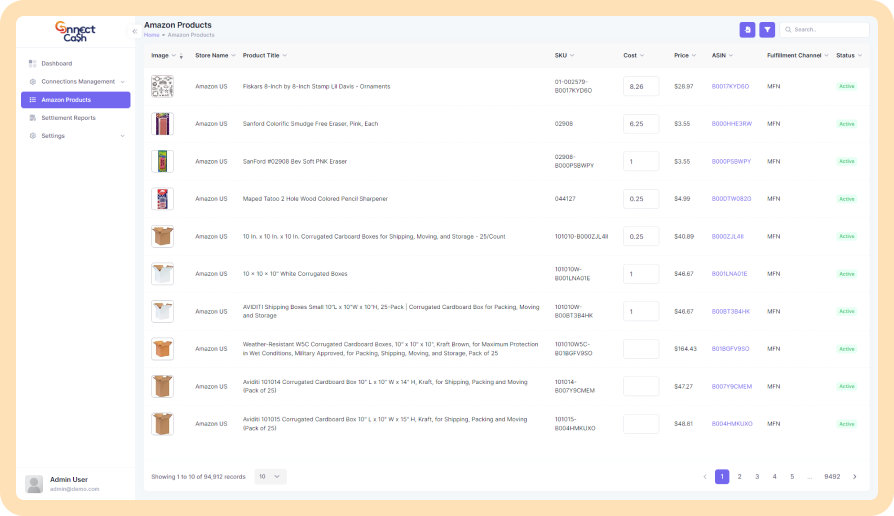Image resolution: width=894 pixels, height=516 pixels.
Task: Click the export file icon button
Action: click(747, 30)
